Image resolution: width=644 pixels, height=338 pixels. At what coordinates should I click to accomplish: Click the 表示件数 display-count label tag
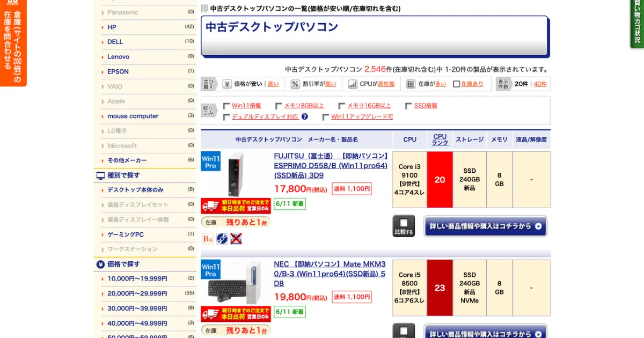point(503,84)
